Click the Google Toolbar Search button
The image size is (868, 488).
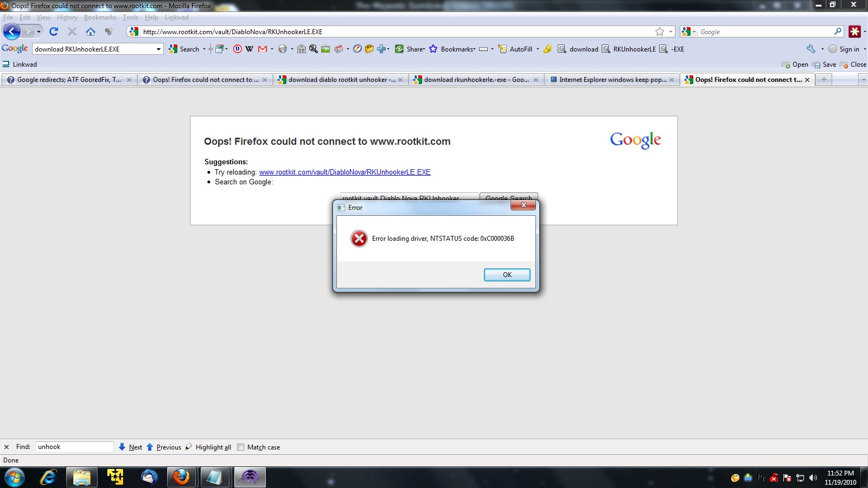tap(184, 49)
